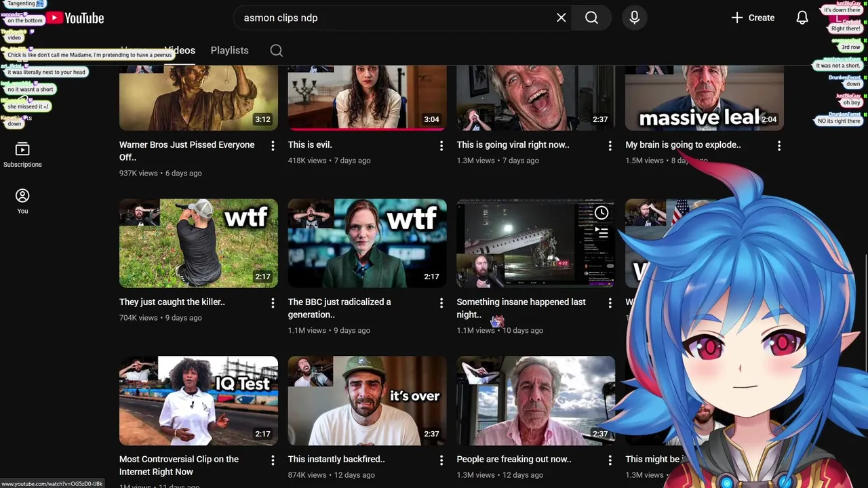Open They just caught the killer title
868x488 pixels.
(x=172, y=302)
